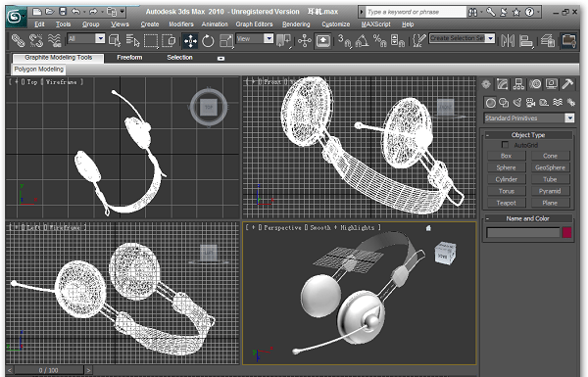Activate the Select and Rotate tool

[x=208, y=40]
